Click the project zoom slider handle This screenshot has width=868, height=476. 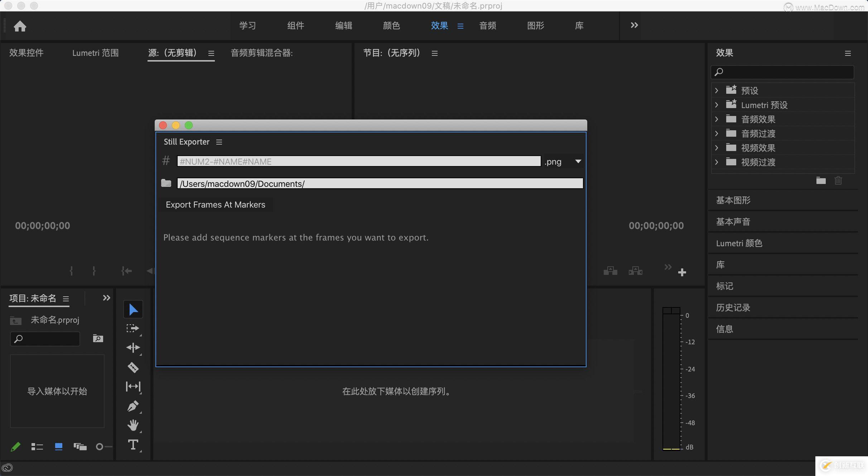(x=100, y=447)
